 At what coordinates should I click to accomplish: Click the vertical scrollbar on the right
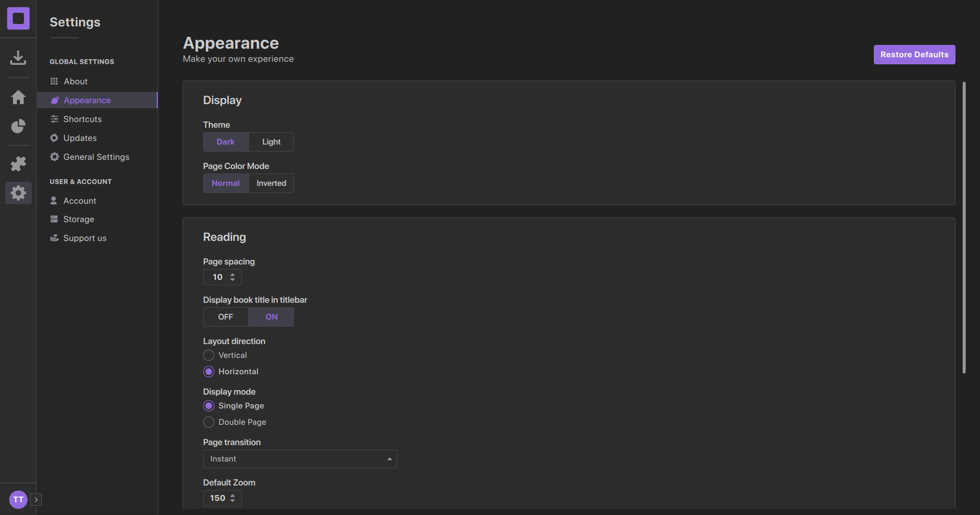(964, 227)
